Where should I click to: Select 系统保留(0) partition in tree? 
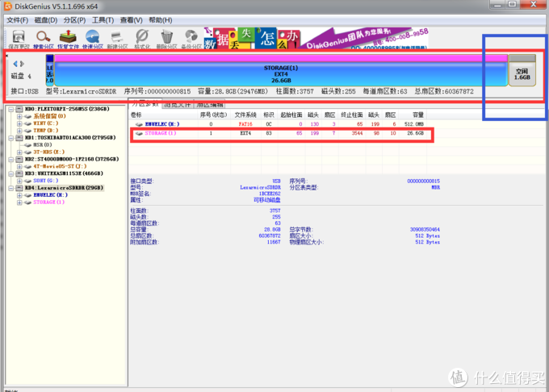tap(49, 116)
